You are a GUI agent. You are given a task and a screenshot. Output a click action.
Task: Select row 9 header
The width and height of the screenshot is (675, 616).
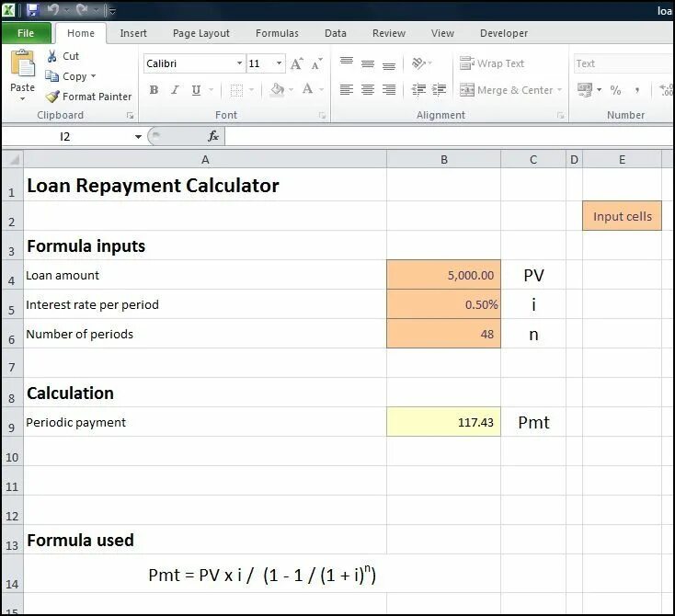click(x=12, y=422)
